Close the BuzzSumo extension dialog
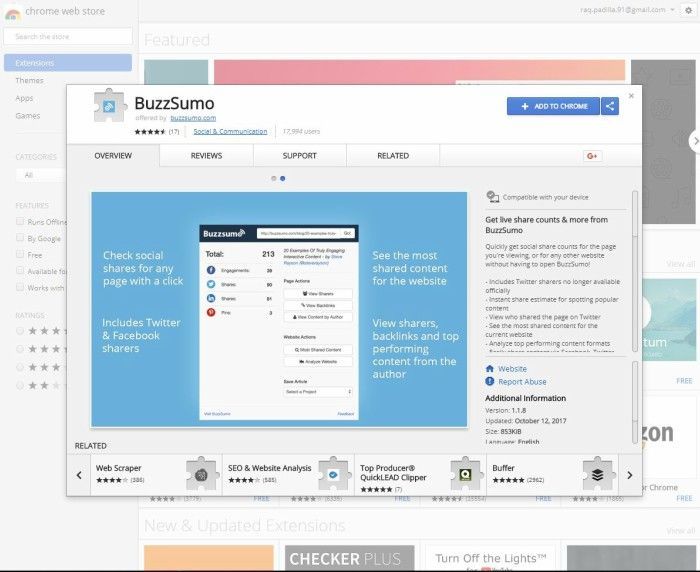This screenshot has height=572, width=700. (x=631, y=96)
